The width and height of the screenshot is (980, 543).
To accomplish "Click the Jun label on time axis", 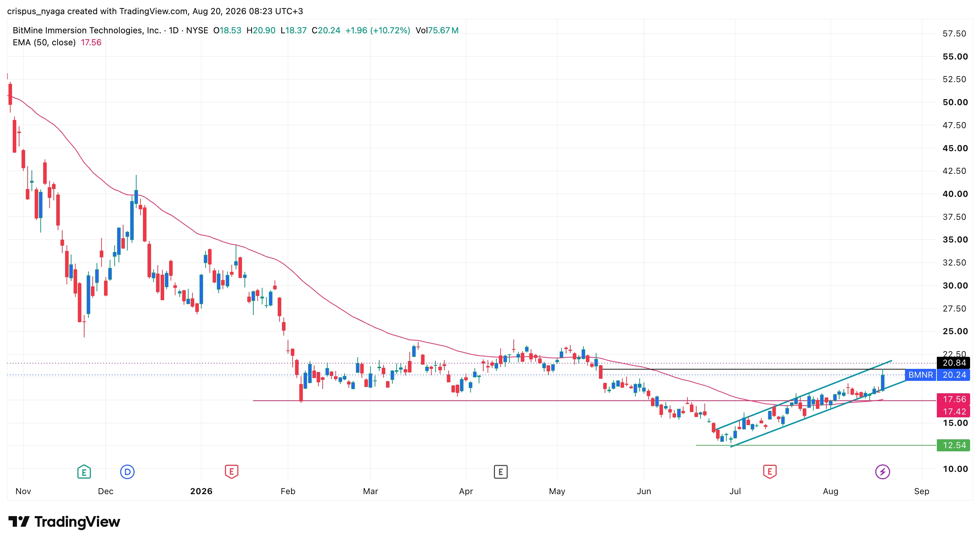I will [644, 491].
